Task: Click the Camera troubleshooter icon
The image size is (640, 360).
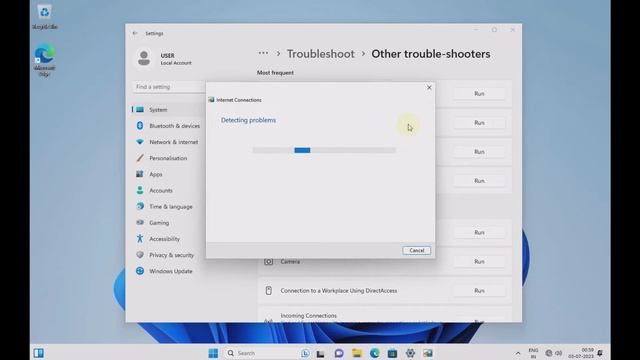Action: [268, 262]
